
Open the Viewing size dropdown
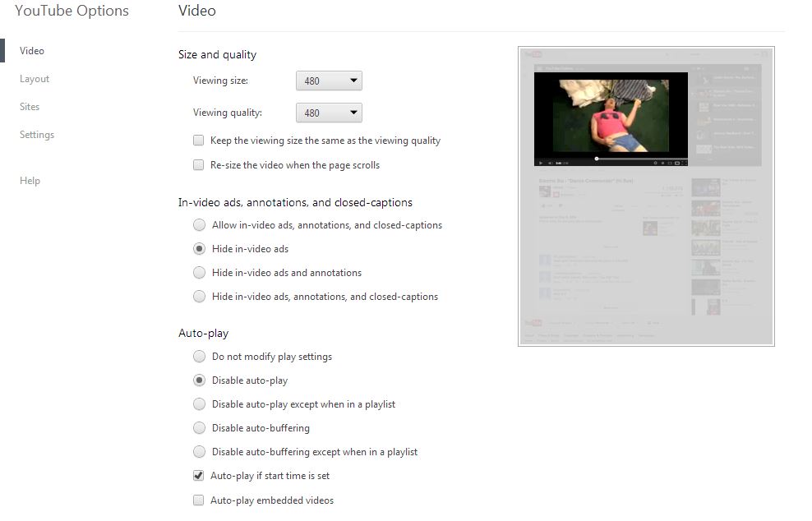[329, 81]
